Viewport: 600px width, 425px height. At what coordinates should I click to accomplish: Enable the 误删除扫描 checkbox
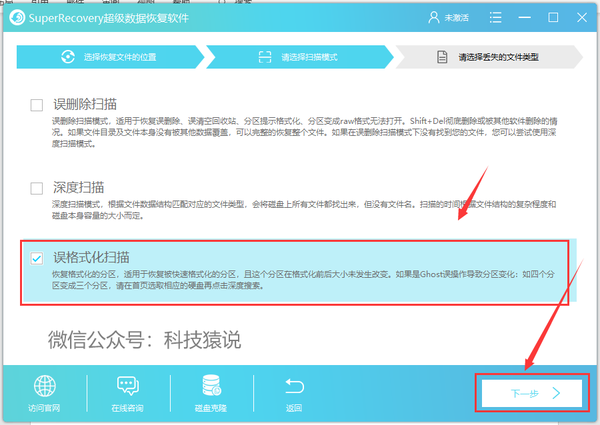tap(37, 105)
